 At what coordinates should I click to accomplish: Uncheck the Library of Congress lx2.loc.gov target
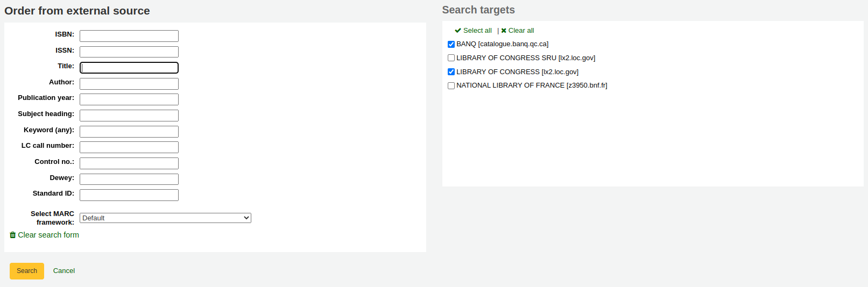click(451, 72)
